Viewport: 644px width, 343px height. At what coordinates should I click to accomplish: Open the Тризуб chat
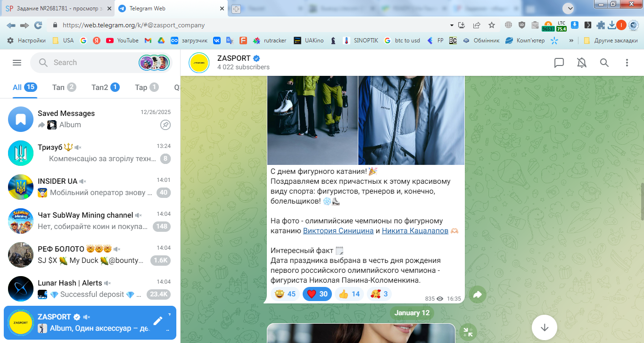click(x=90, y=153)
